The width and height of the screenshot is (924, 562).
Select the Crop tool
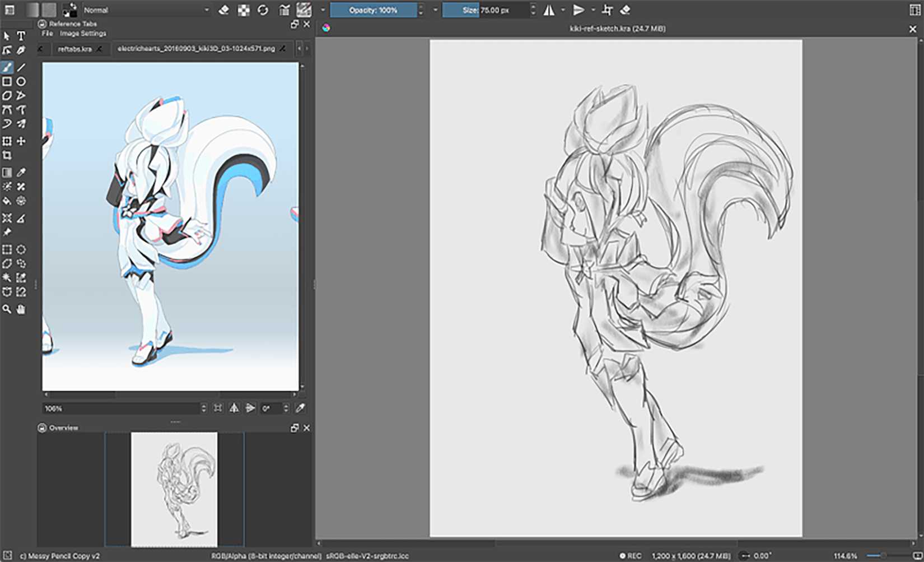click(7, 156)
